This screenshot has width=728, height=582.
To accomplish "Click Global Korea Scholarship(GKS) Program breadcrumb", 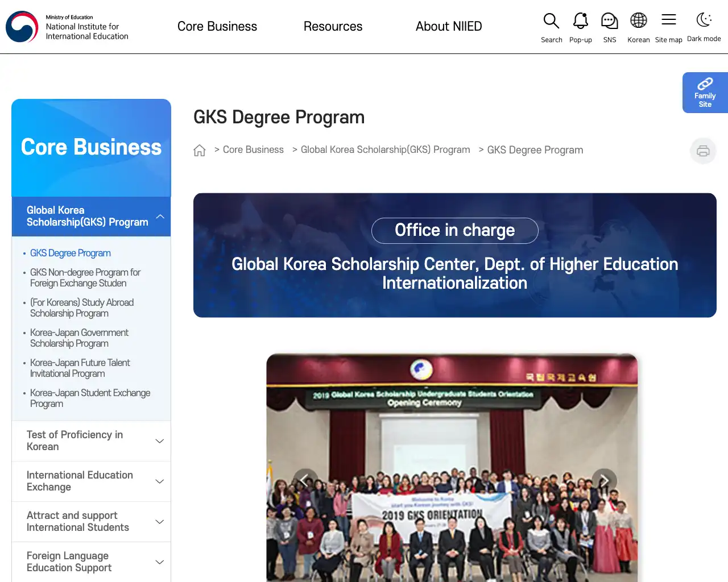I will 385,150.
